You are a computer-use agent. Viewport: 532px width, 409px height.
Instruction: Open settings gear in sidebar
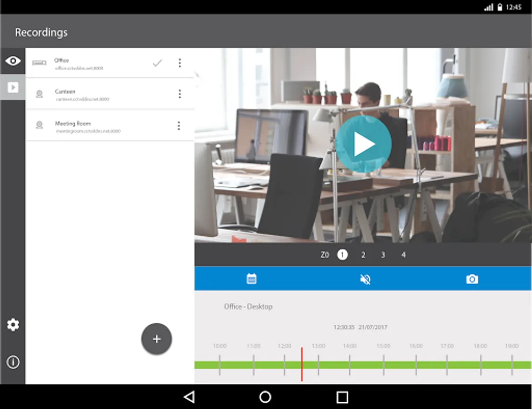(x=13, y=325)
